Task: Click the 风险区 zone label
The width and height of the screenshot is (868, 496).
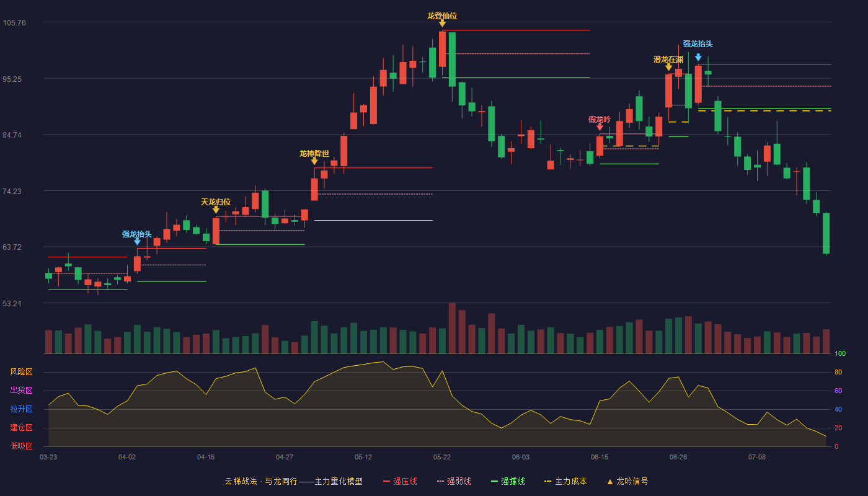Action: tap(21, 372)
